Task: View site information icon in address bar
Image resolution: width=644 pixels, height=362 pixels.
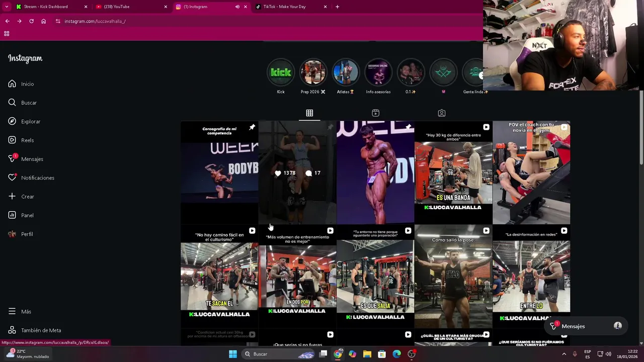Action: click(58, 21)
